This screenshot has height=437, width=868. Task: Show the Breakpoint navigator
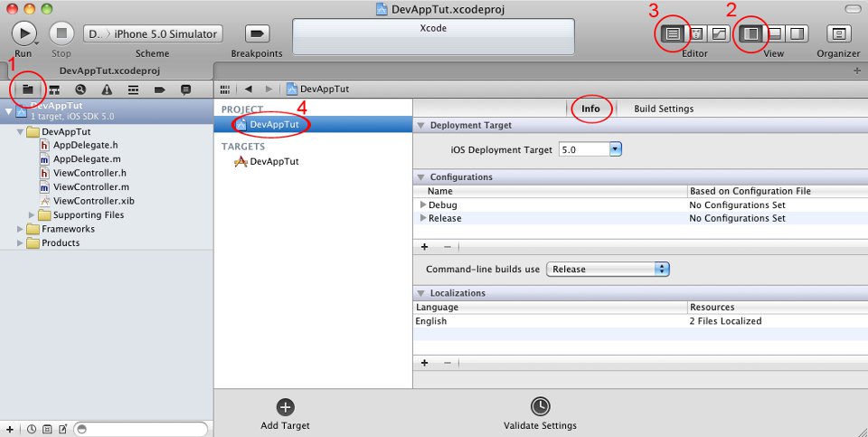pyautogui.click(x=159, y=90)
